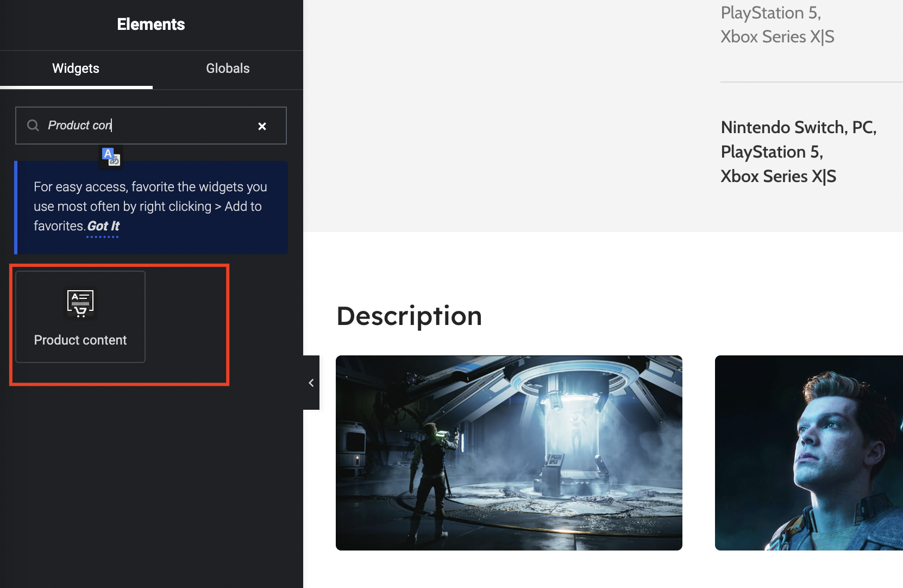The height and width of the screenshot is (588, 903).
Task: Dismiss the favorites tip with Got It
Action: coord(103,226)
